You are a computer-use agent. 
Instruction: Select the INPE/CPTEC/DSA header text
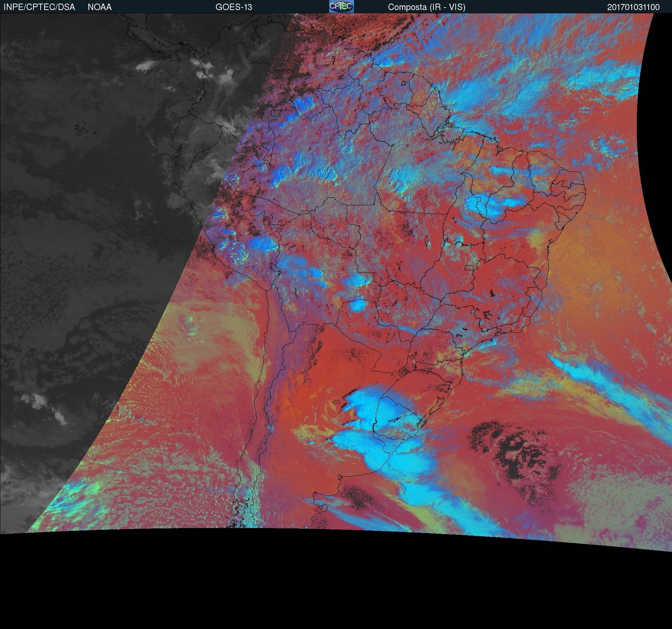tap(39, 7)
